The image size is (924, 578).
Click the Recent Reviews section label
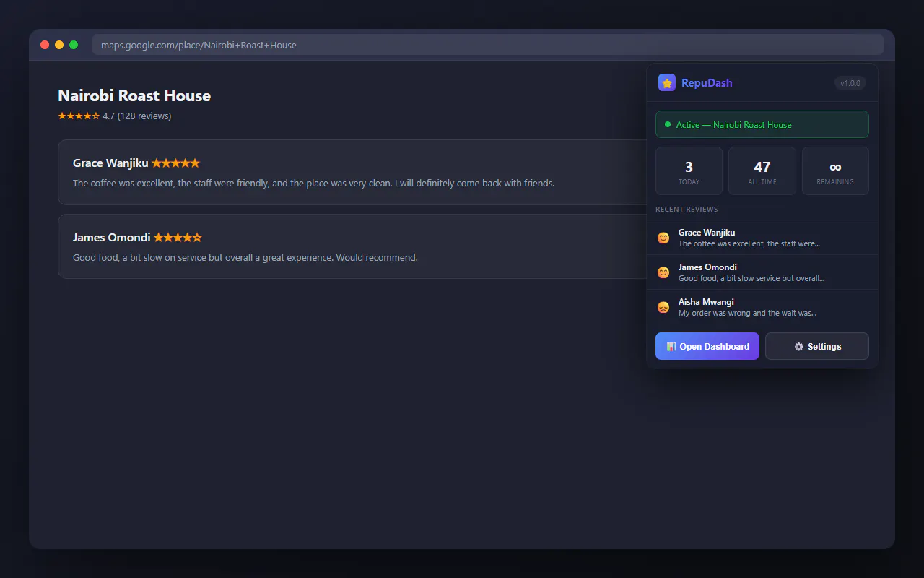point(687,210)
